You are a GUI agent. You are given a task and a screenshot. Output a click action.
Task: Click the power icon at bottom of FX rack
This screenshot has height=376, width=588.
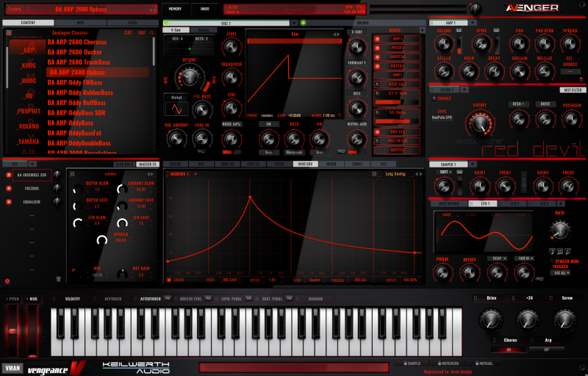click(7, 281)
